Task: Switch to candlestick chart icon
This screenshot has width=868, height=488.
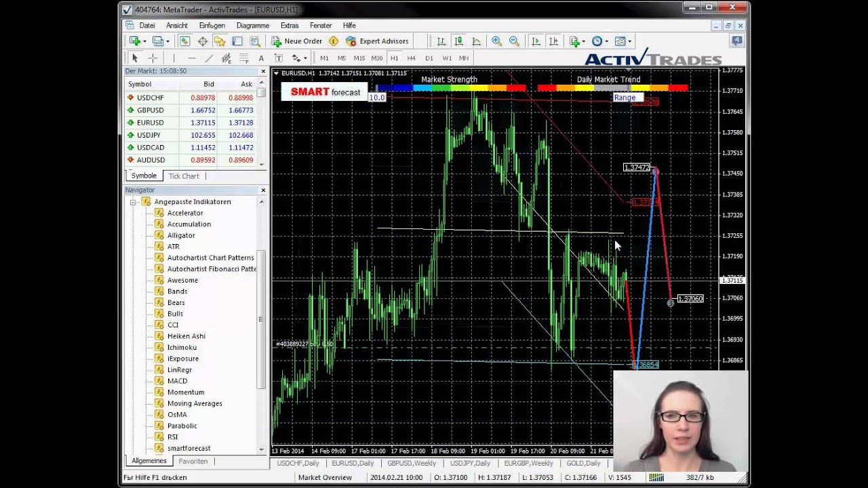Action: point(458,41)
